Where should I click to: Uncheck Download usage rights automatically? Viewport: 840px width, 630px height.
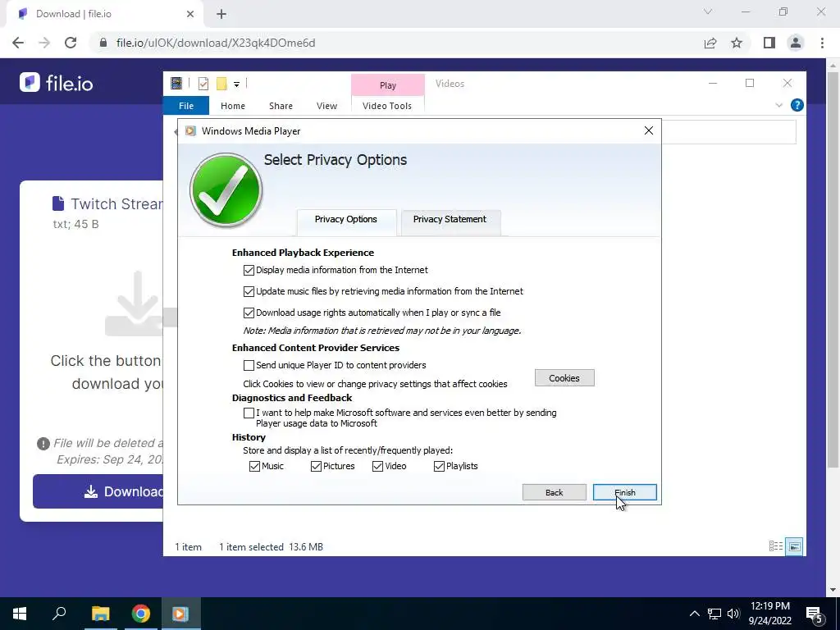(249, 313)
